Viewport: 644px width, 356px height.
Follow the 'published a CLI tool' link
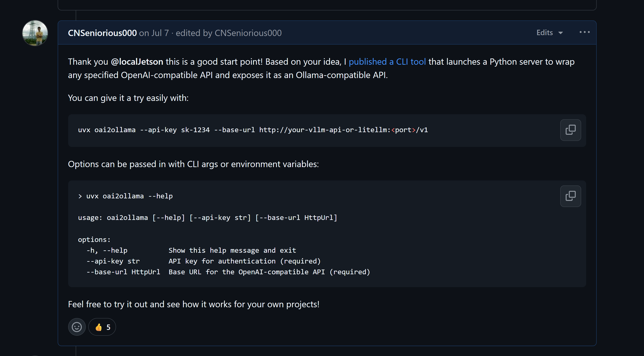tap(387, 61)
